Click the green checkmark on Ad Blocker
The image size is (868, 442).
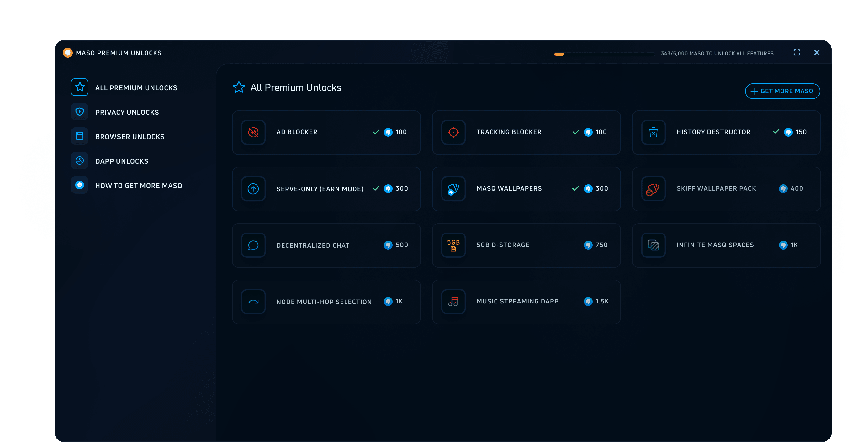pos(376,132)
